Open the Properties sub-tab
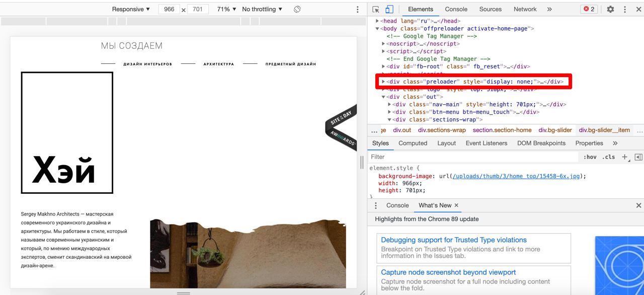The height and width of the screenshot is (295, 644). (x=589, y=143)
